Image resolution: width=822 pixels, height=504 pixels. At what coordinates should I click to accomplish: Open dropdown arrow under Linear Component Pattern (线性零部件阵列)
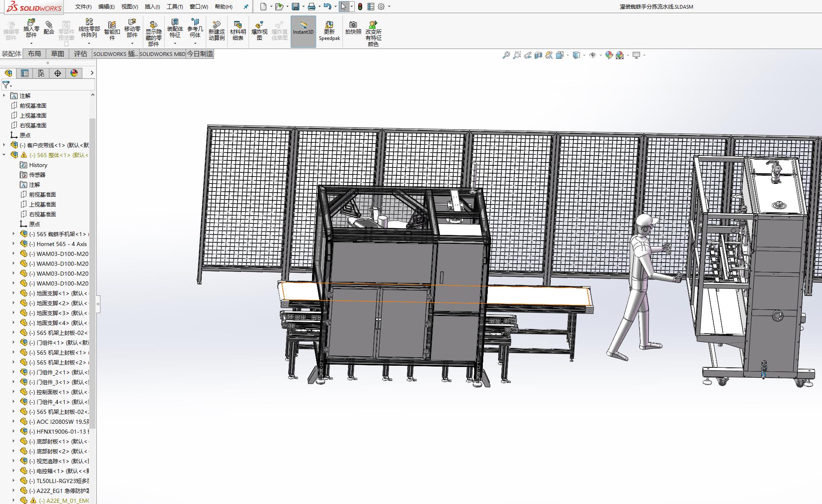[x=89, y=44]
